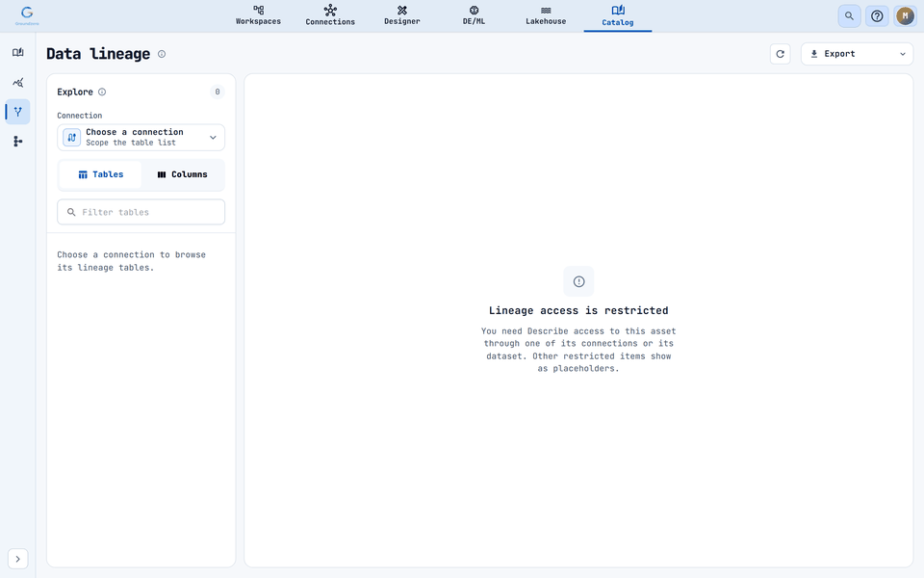Open the DE/ML tab
This screenshot has height=578, width=924.
(474, 15)
